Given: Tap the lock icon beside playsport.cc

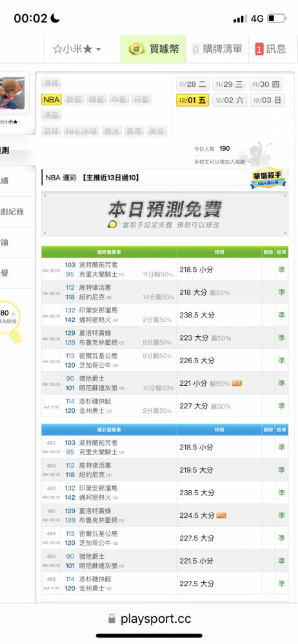Looking at the screenshot, I should point(112,618).
